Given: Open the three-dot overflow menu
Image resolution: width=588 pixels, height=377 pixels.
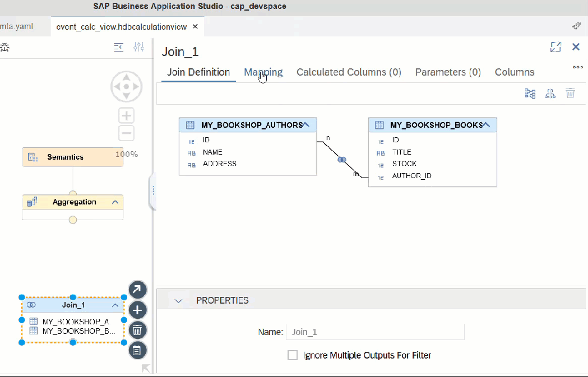Looking at the screenshot, I should (577, 67).
